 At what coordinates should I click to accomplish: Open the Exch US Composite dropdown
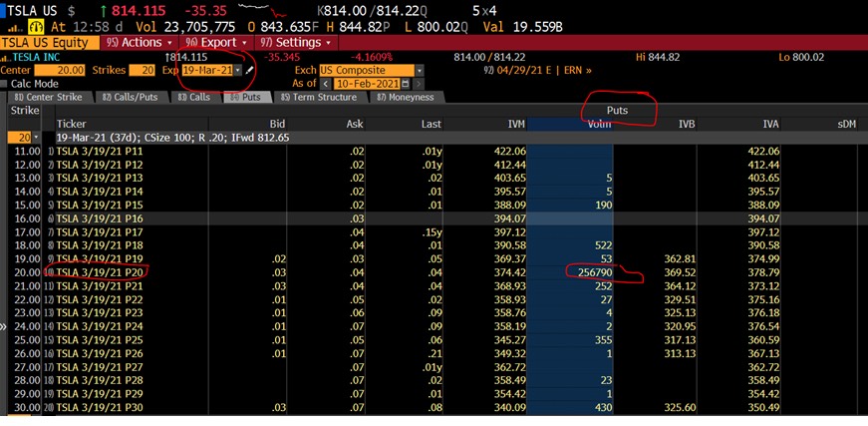420,71
